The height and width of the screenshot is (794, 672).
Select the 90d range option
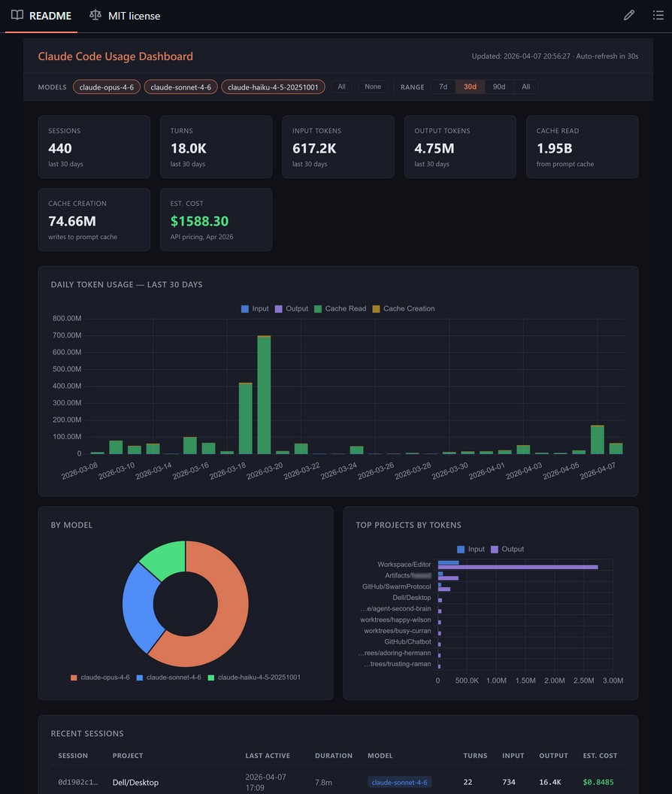click(499, 87)
